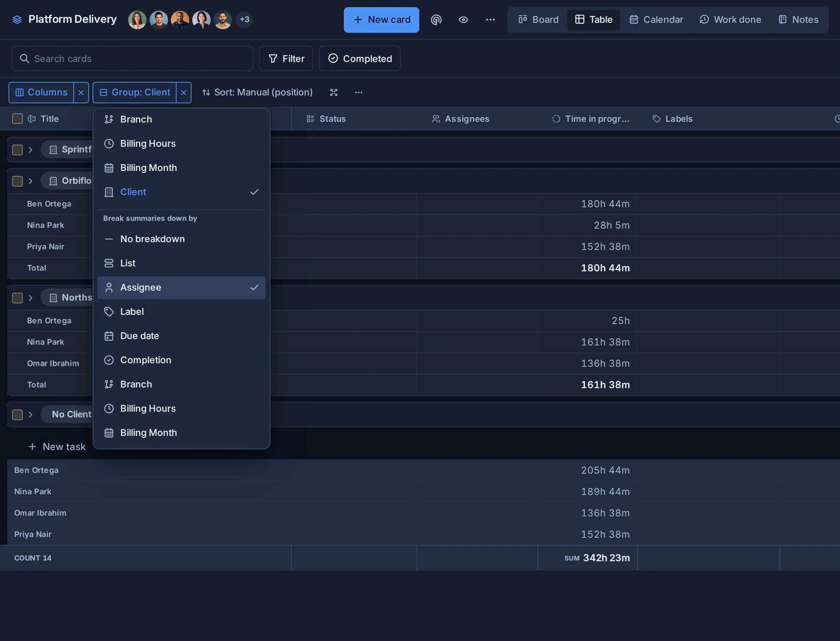
Task: Check the No Client group checkbox
Action: click(x=17, y=415)
